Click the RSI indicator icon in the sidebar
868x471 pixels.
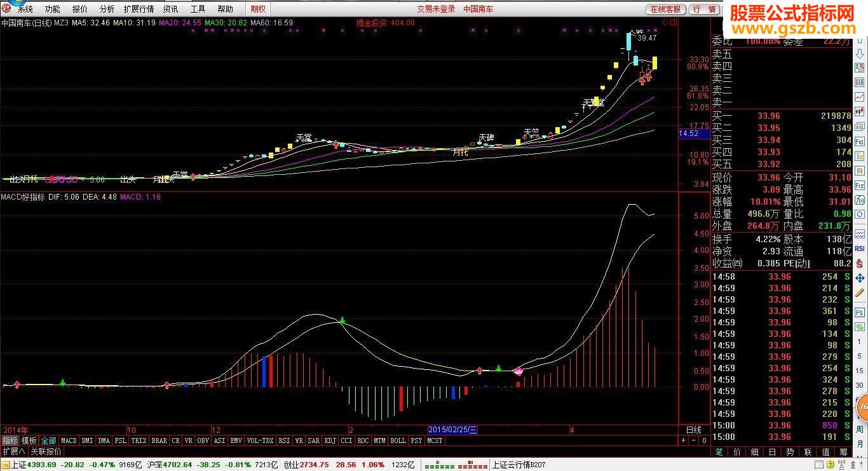860,249
